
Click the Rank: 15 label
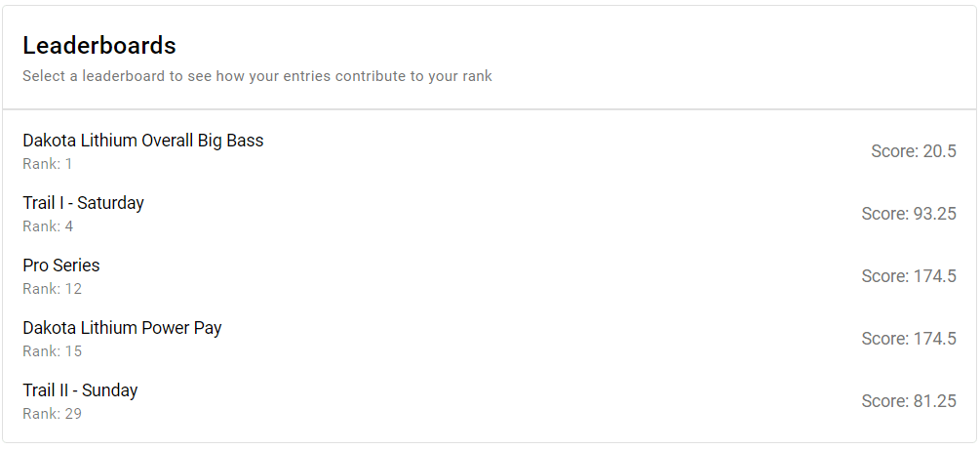[x=53, y=351]
